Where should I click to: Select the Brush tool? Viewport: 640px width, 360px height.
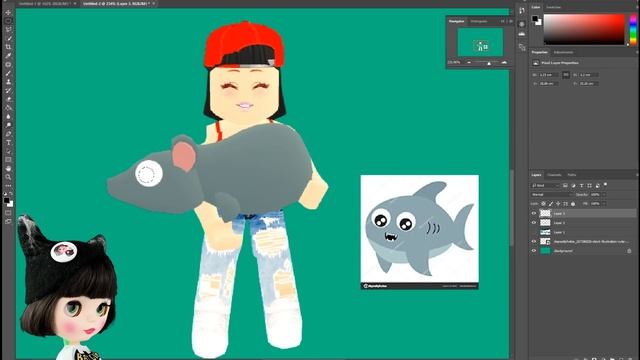click(x=8, y=73)
